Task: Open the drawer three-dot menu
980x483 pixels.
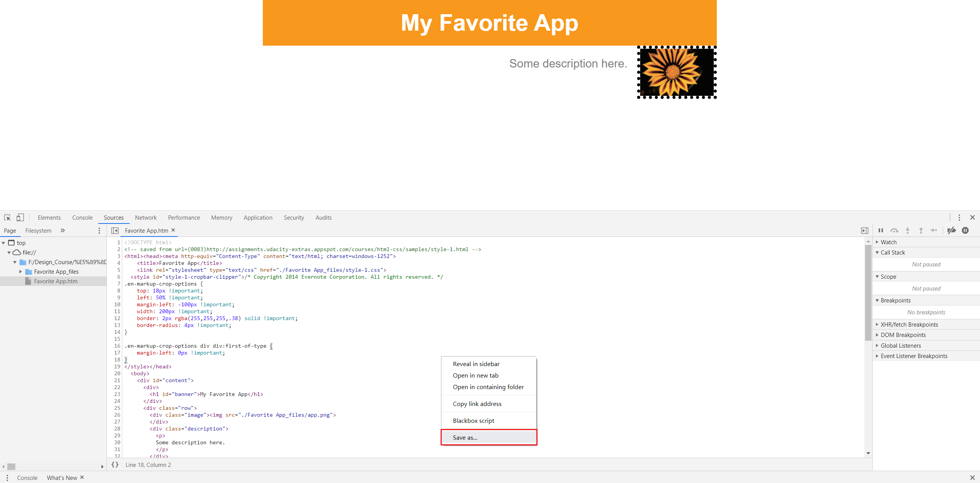Action: pos(7,478)
